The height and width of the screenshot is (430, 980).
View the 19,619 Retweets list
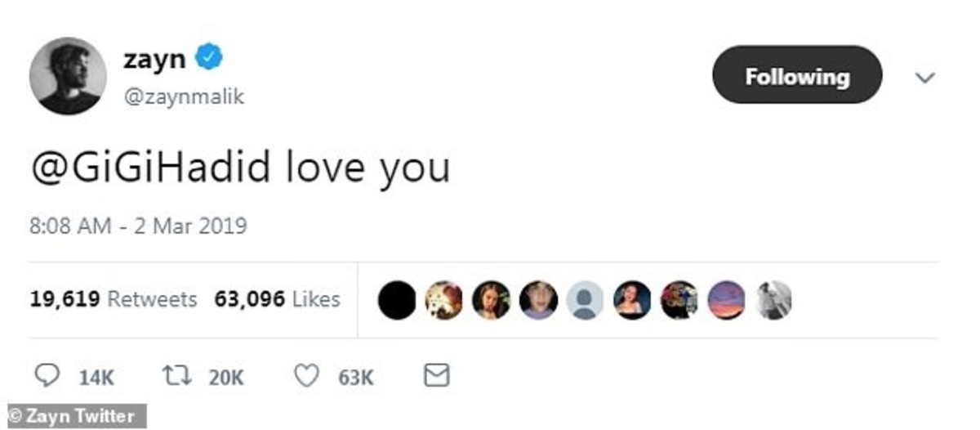click(x=114, y=299)
